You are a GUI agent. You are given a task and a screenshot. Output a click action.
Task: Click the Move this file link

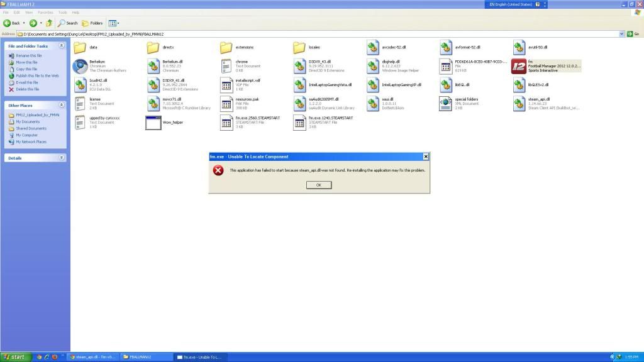[26, 62]
